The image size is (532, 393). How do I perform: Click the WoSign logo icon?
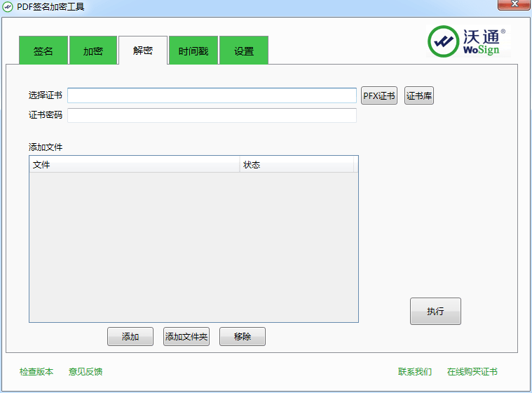click(x=444, y=42)
